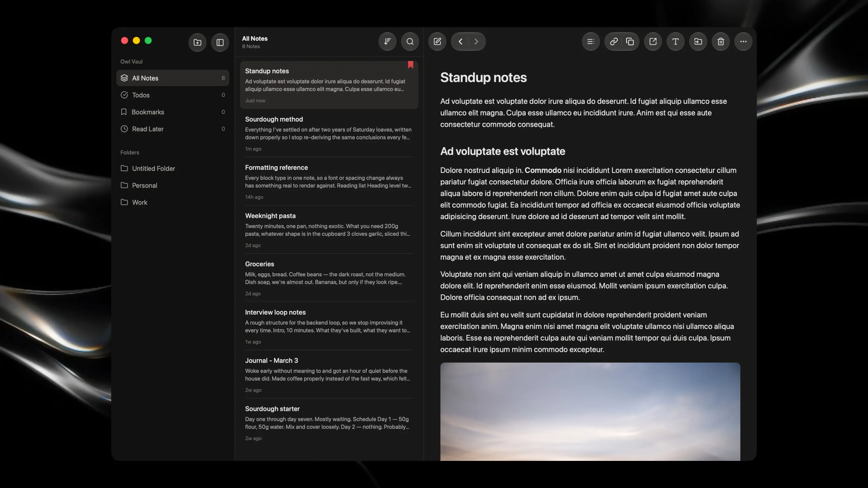Open the Work folder

[173, 203]
